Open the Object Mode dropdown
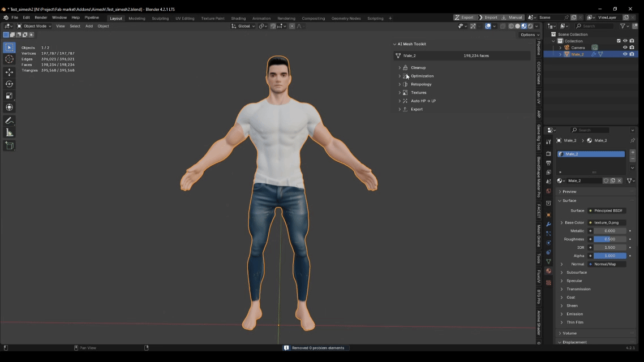 34,26
